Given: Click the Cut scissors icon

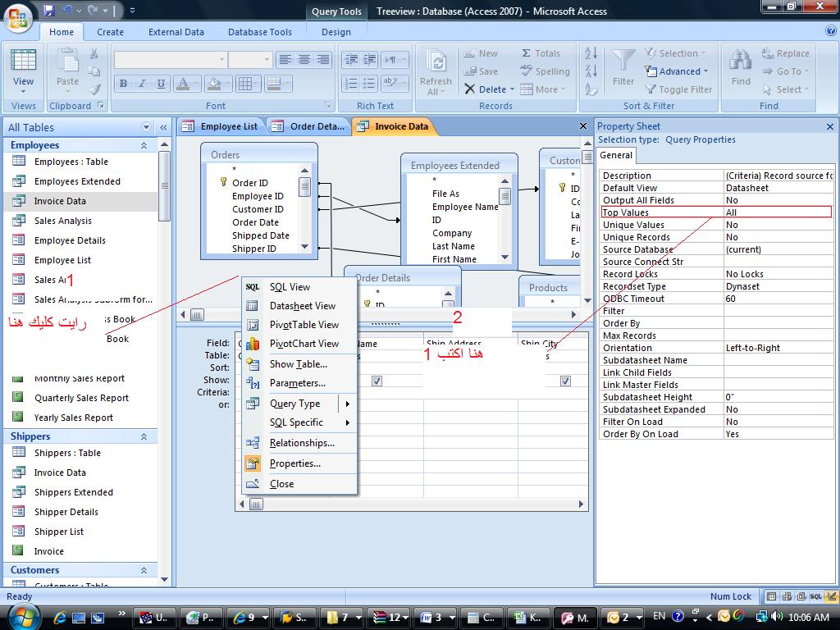Looking at the screenshot, I should (x=94, y=53).
